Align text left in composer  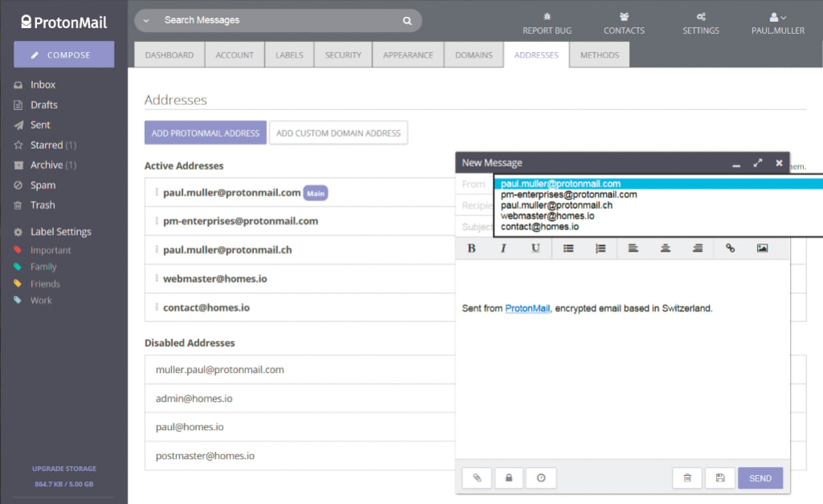click(633, 248)
